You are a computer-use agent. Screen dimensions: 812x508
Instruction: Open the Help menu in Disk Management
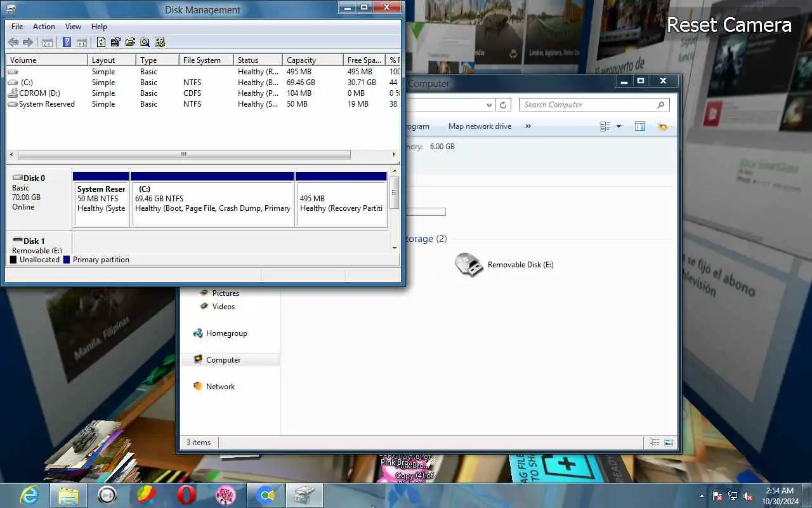pos(99,27)
